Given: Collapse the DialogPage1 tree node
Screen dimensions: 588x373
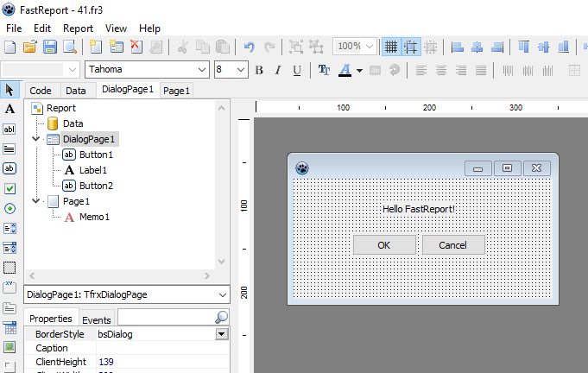Looking at the screenshot, I should pos(36,139).
